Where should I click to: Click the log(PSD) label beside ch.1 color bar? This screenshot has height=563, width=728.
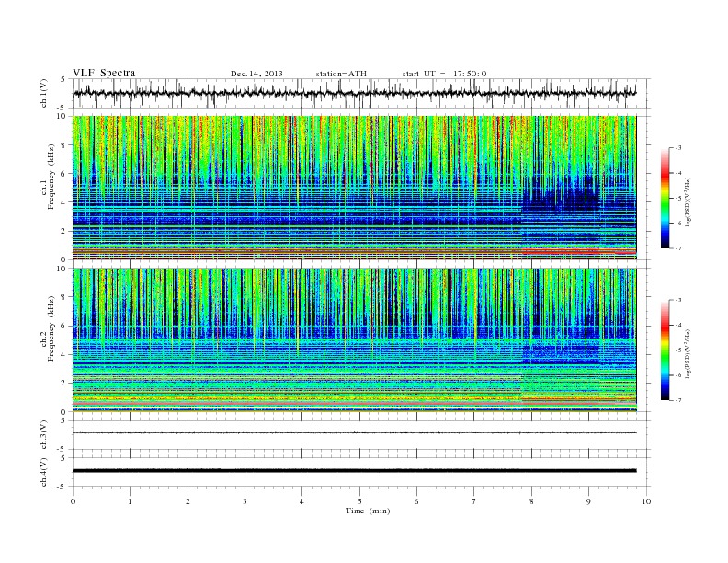click(x=688, y=201)
